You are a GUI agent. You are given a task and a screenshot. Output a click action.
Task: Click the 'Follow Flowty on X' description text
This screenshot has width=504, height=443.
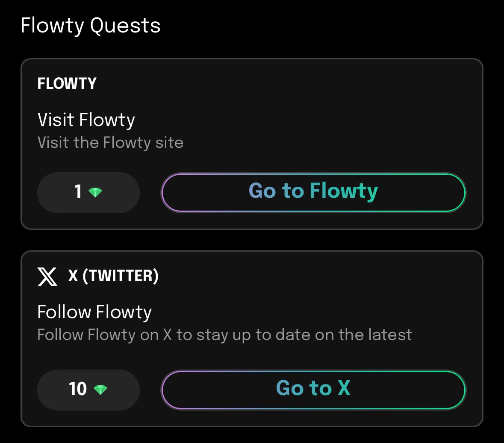coord(224,335)
